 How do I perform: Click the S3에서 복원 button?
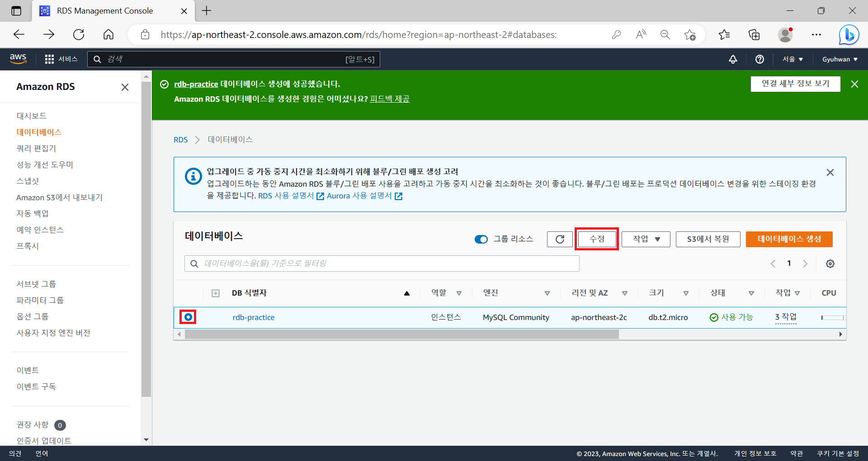[x=708, y=239]
